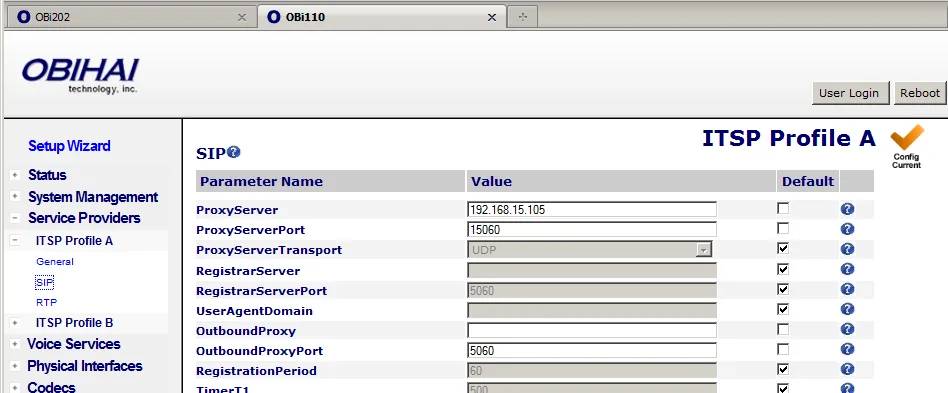The width and height of the screenshot is (948, 393).
Task: Open the ITSP Profile B menu label
Action: (x=74, y=323)
